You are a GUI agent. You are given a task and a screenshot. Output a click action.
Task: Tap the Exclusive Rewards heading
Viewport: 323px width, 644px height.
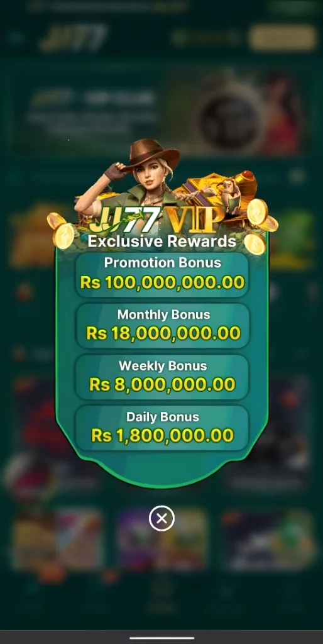click(161, 241)
